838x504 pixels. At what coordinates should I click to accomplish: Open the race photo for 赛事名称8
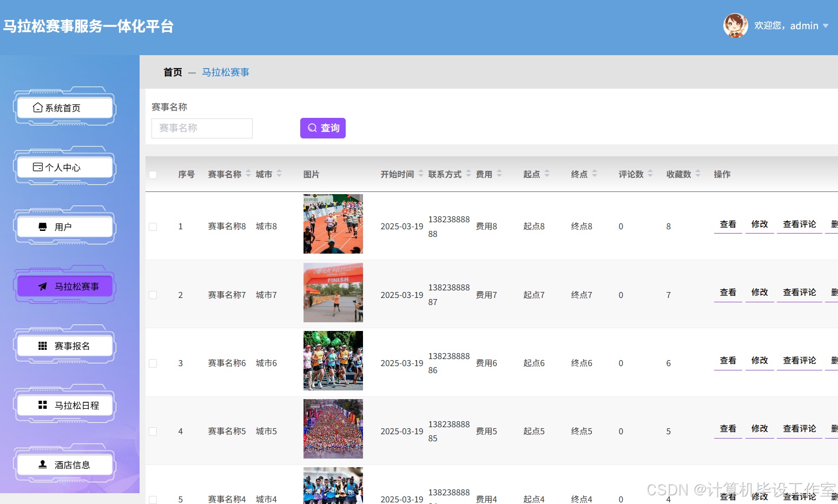pyautogui.click(x=333, y=224)
